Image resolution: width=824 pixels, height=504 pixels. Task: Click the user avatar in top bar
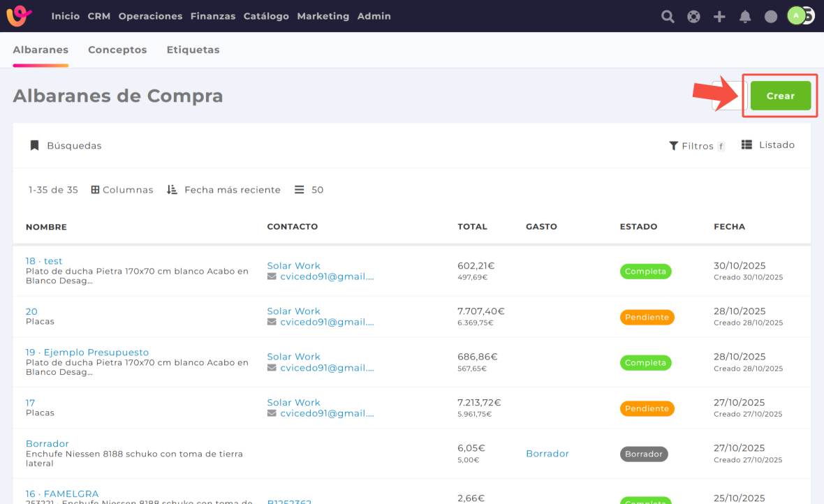797,15
